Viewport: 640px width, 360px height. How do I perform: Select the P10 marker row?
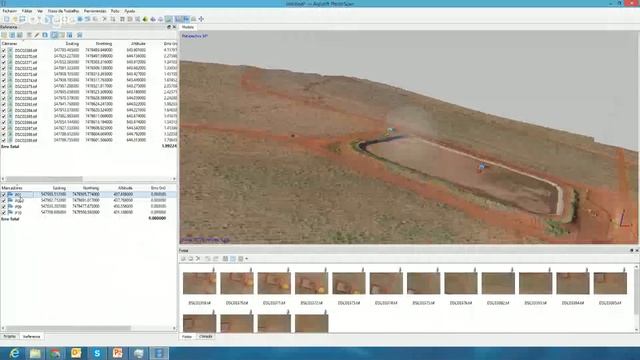(x=89, y=213)
